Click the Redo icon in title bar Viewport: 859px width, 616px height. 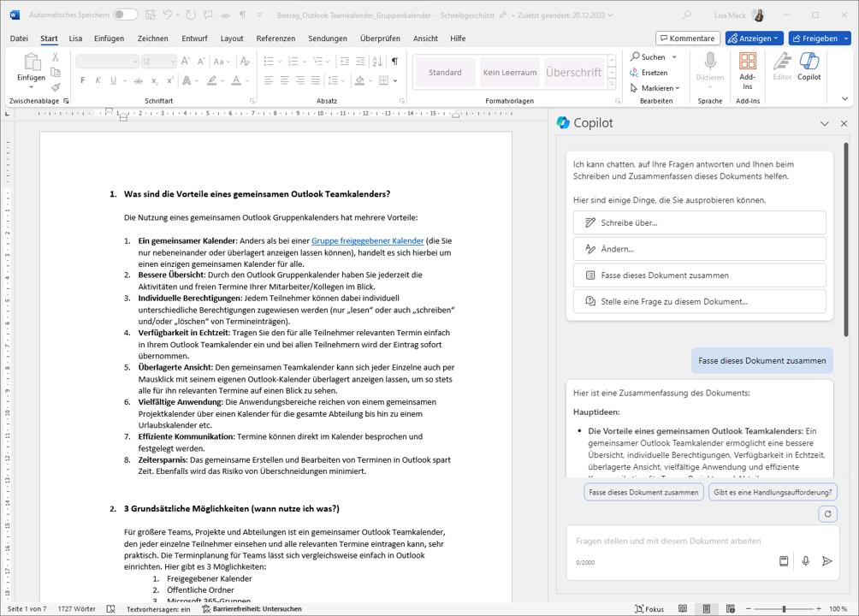point(190,15)
